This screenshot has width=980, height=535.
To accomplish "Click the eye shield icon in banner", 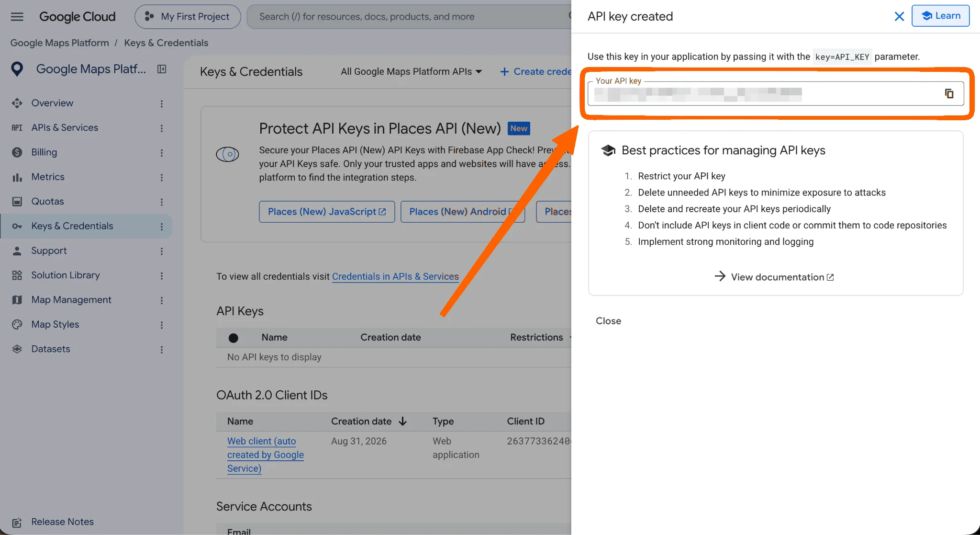I will (x=227, y=154).
